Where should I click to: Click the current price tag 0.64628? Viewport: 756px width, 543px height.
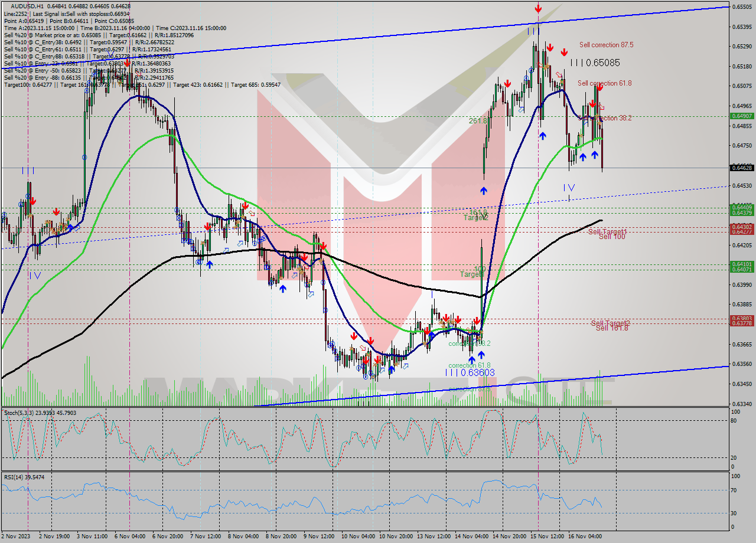(742, 168)
